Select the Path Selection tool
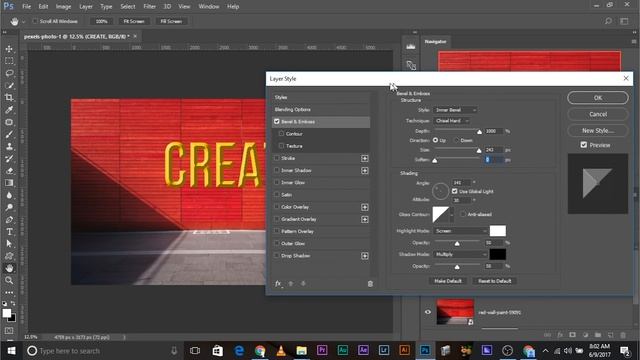This screenshot has width=640, height=360. tap(9, 244)
